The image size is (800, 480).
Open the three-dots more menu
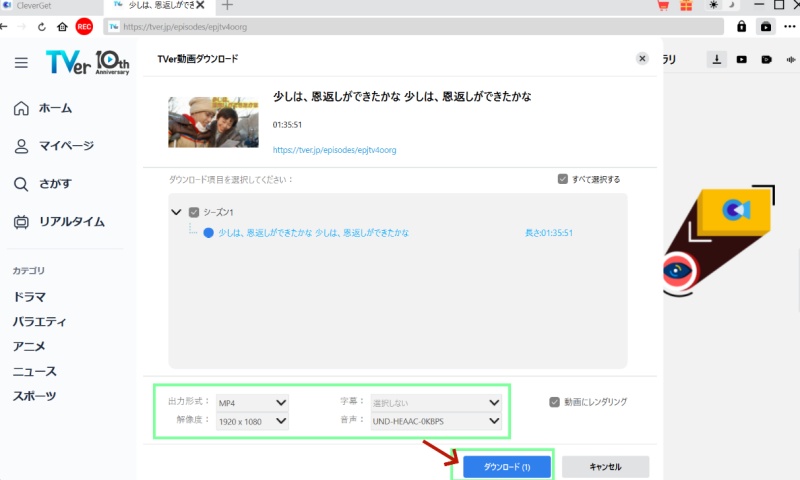point(789,27)
